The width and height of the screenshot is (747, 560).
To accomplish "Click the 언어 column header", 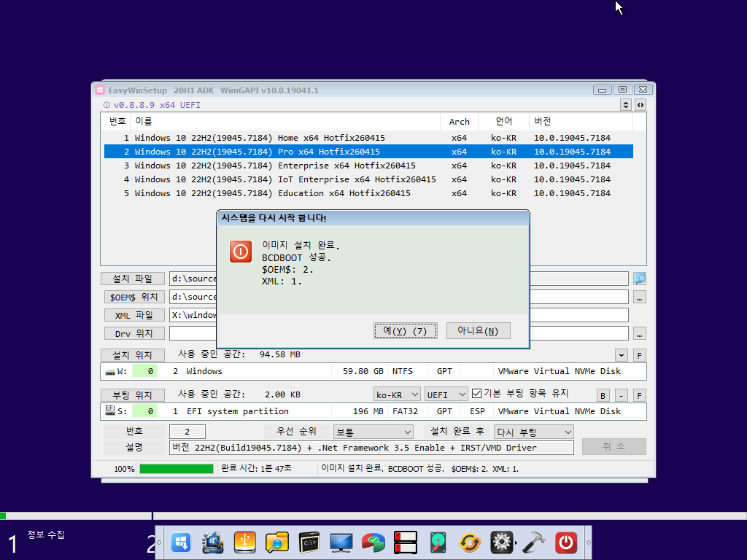I will click(503, 122).
